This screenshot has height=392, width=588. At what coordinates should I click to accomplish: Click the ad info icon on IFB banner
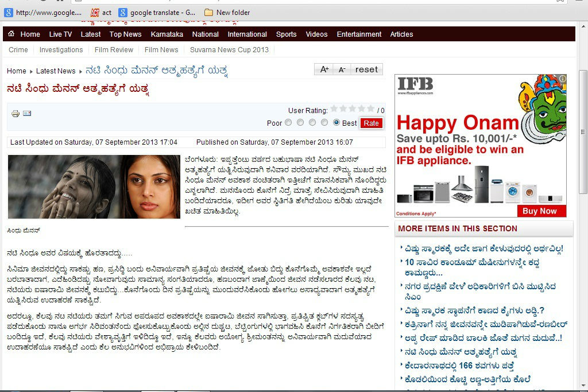[563, 79]
